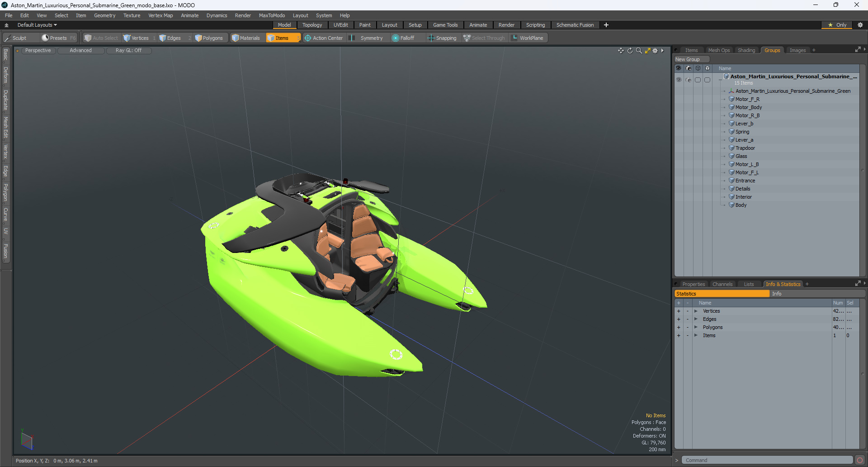Switch to Materials selection mode
The image size is (868, 467).
pos(246,38)
